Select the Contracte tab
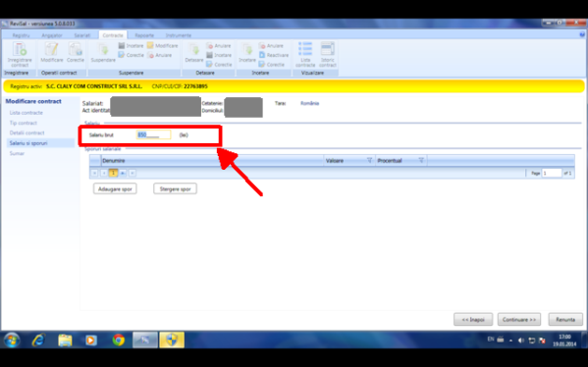 (x=113, y=35)
